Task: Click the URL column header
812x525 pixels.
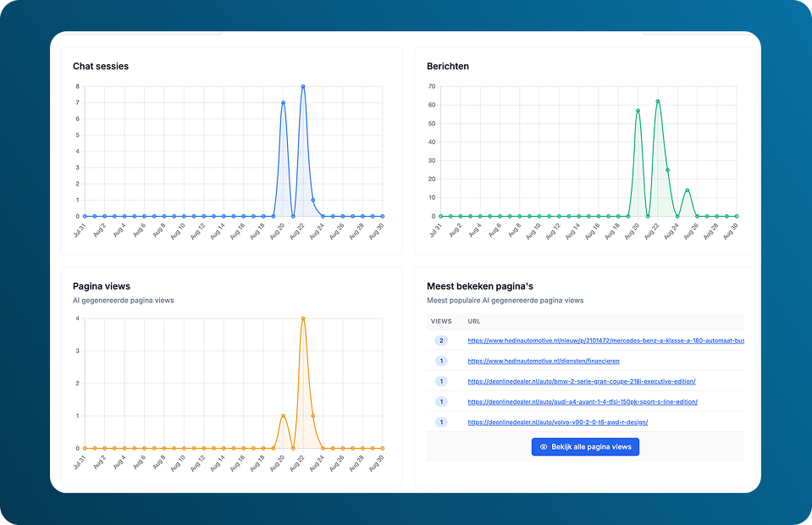Action: click(474, 321)
